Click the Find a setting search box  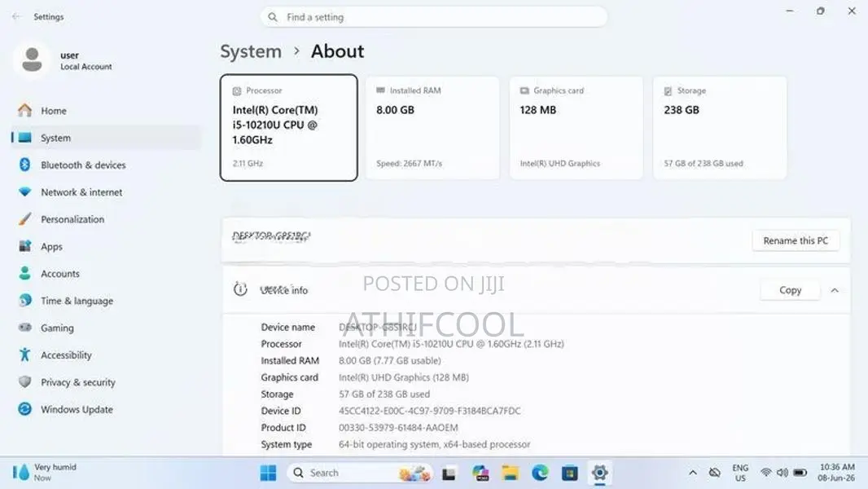click(434, 17)
